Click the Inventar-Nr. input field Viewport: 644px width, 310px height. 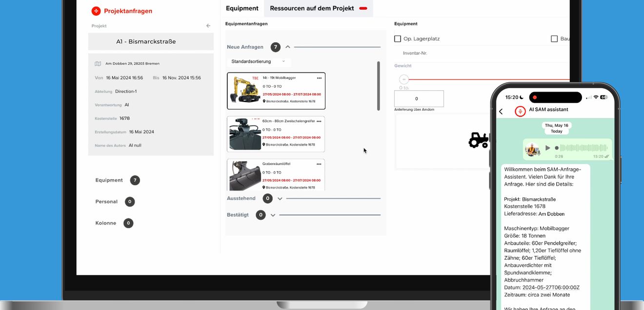pos(482,53)
